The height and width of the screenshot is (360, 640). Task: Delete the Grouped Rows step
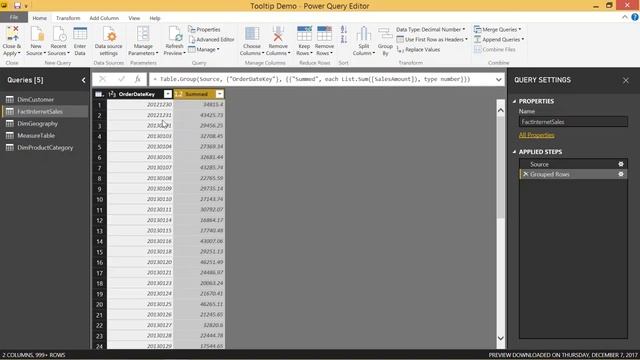[x=525, y=174]
